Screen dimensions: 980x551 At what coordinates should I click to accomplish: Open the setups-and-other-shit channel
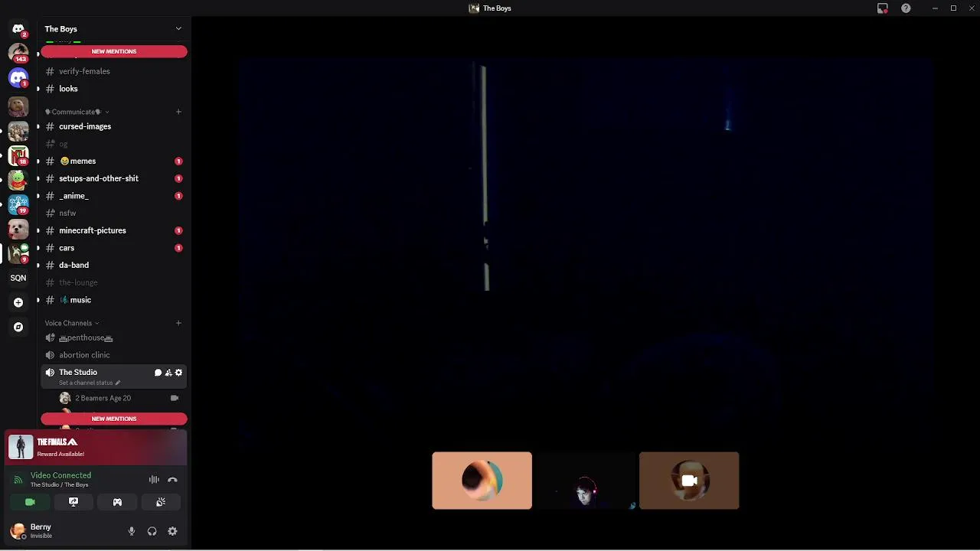click(114, 178)
